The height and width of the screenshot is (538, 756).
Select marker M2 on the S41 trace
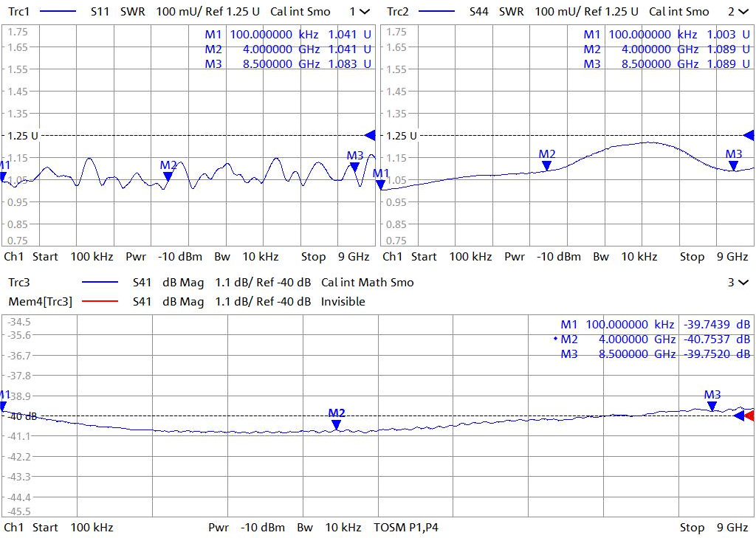click(x=336, y=424)
